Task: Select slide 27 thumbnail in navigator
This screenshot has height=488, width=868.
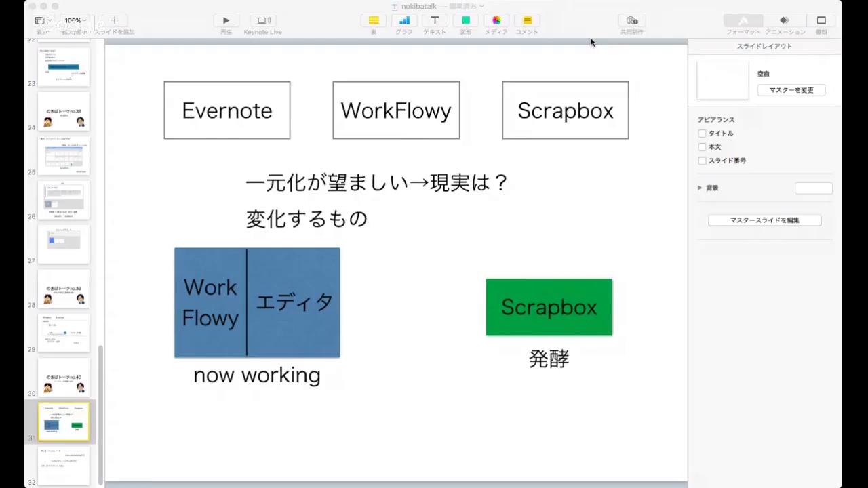Action: click(x=64, y=245)
